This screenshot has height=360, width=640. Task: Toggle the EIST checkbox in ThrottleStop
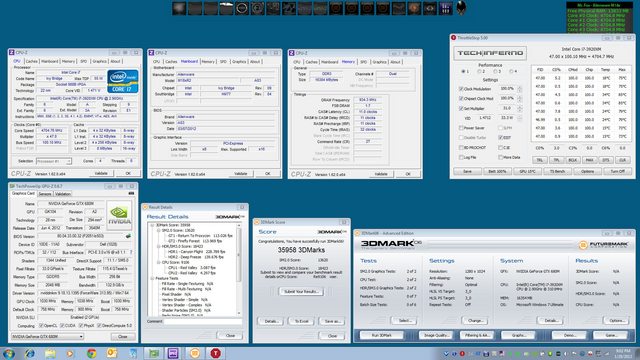coord(500,138)
